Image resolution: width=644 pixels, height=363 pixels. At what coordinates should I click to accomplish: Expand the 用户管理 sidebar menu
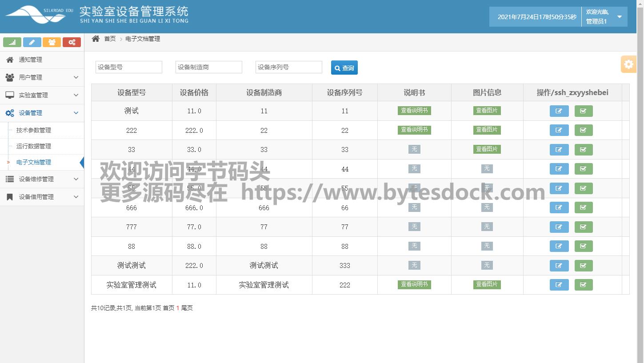tap(42, 77)
